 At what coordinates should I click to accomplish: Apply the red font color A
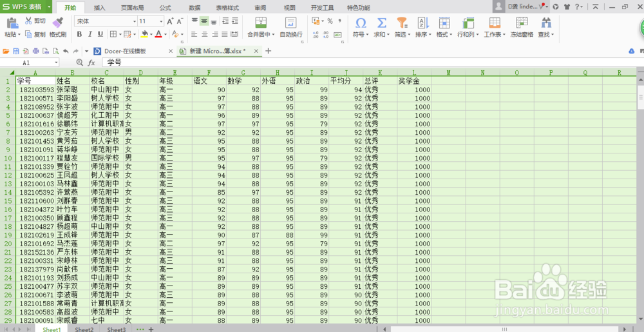[x=158, y=34]
